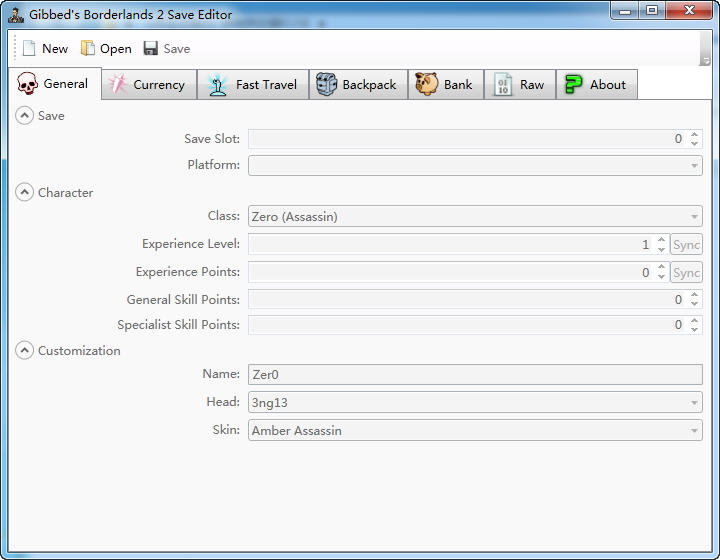Image resolution: width=720 pixels, height=560 pixels.
Task: Decrease General Skill Points
Action: pyautogui.click(x=694, y=304)
